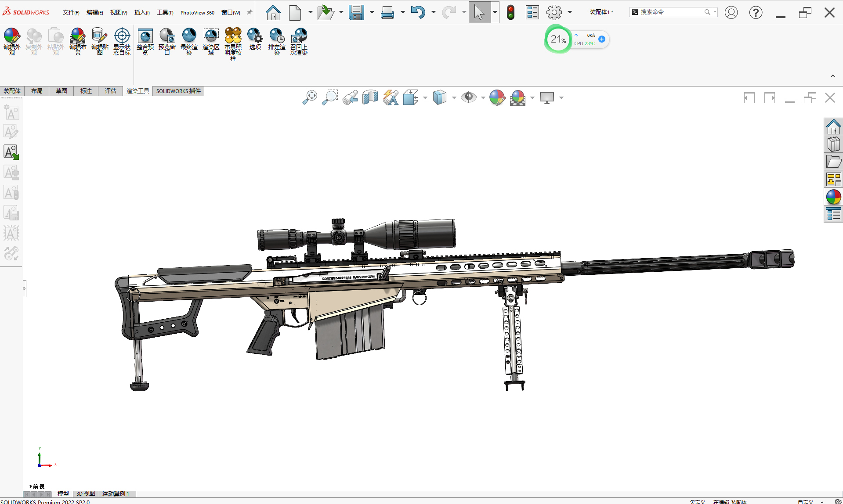The image size is (843, 504).
Task: Collapse the CommandManager ribbon chevron
Action: click(832, 76)
